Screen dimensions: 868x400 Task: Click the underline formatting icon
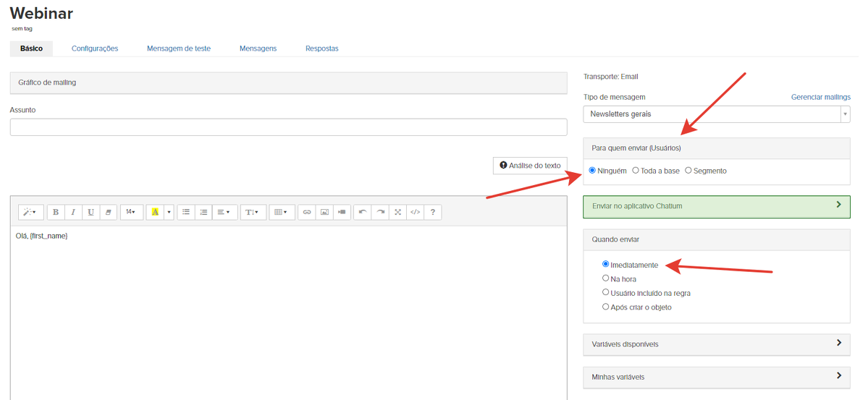(90, 212)
